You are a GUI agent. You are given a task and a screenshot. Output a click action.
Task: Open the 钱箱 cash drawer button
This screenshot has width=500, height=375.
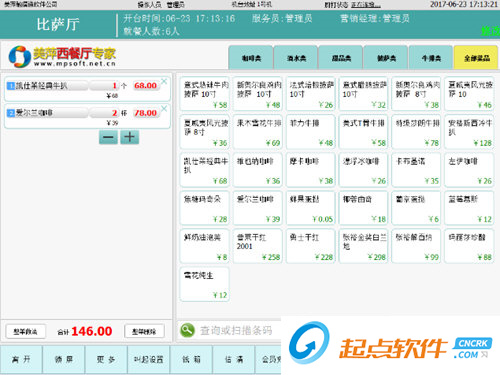191,359
